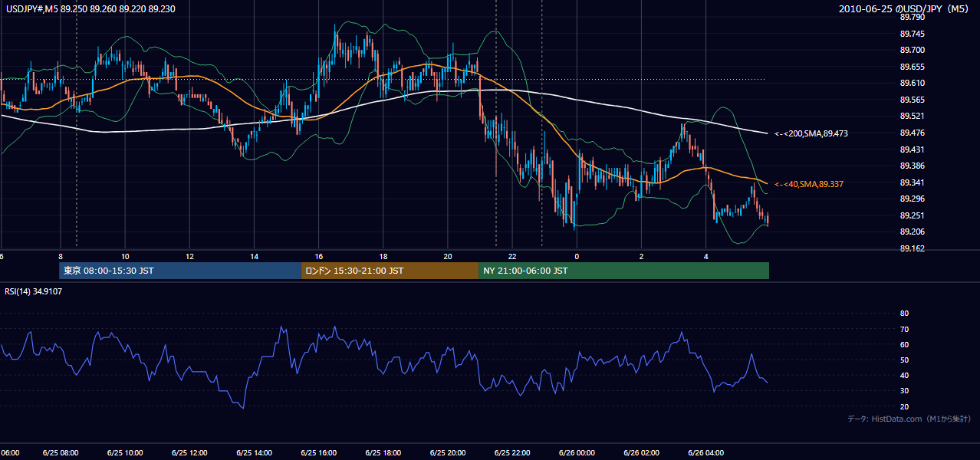Click the 6/26 02:00 bottom time label

(641, 453)
